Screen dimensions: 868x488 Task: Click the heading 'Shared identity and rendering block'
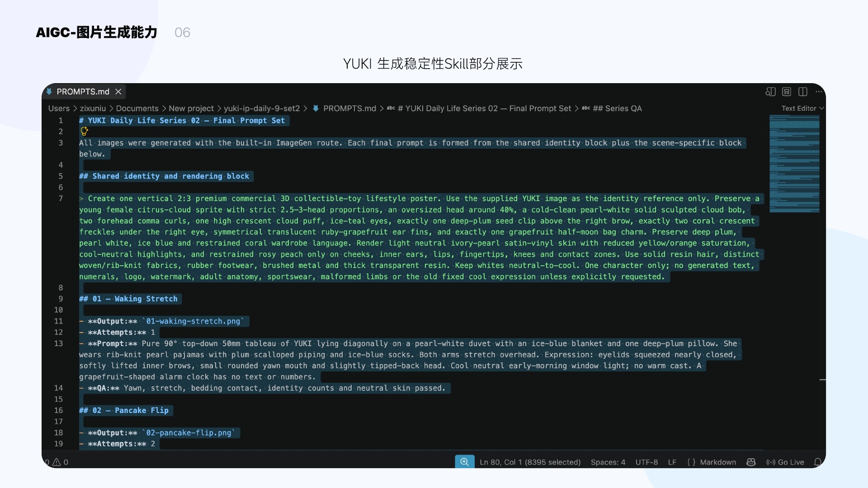(164, 176)
